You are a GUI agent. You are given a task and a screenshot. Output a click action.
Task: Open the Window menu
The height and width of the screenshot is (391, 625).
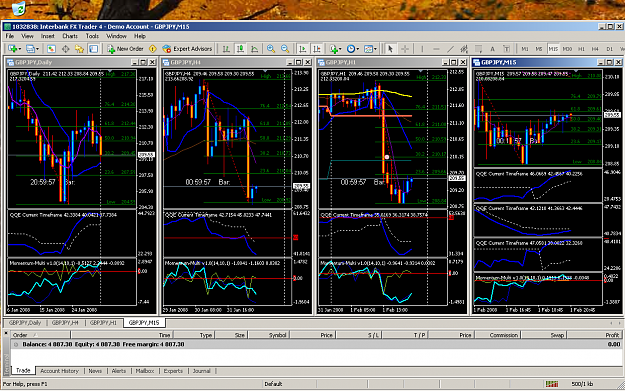click(116, 36)
